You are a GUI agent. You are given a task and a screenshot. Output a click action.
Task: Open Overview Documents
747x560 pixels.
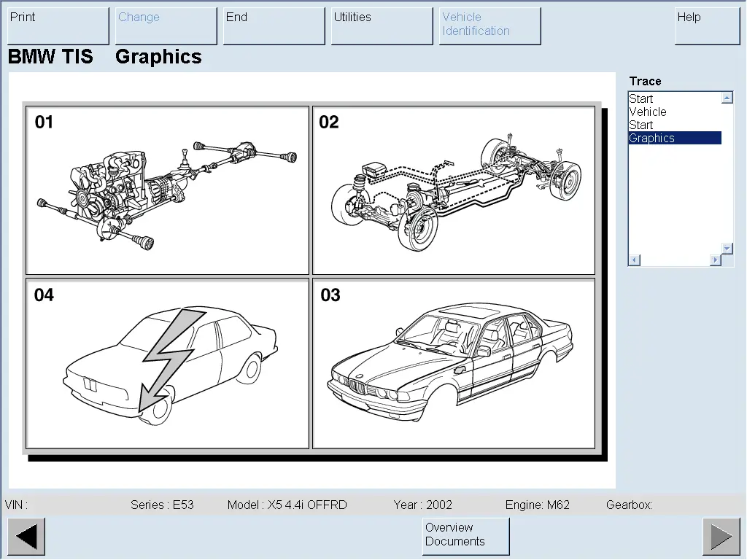coord(465,536)
